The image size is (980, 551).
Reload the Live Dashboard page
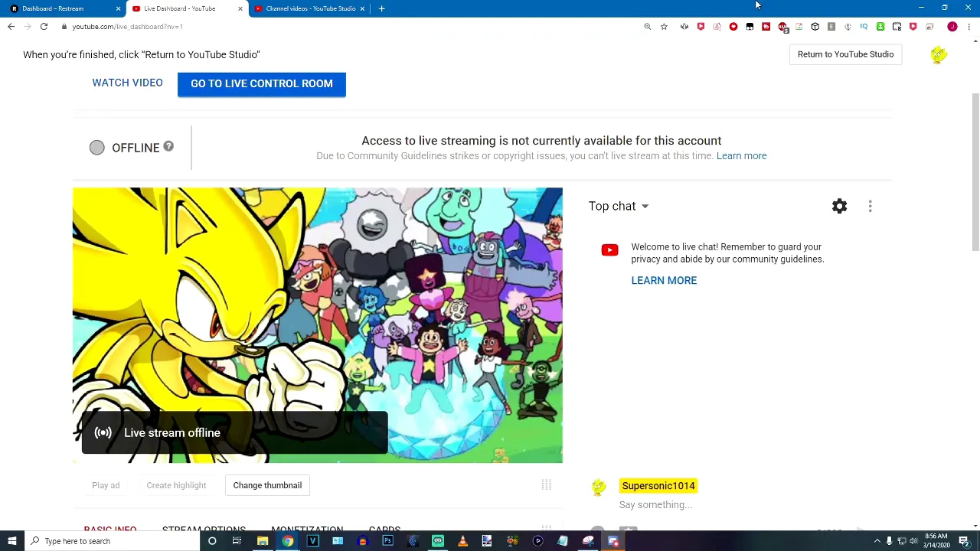[44, 27]
